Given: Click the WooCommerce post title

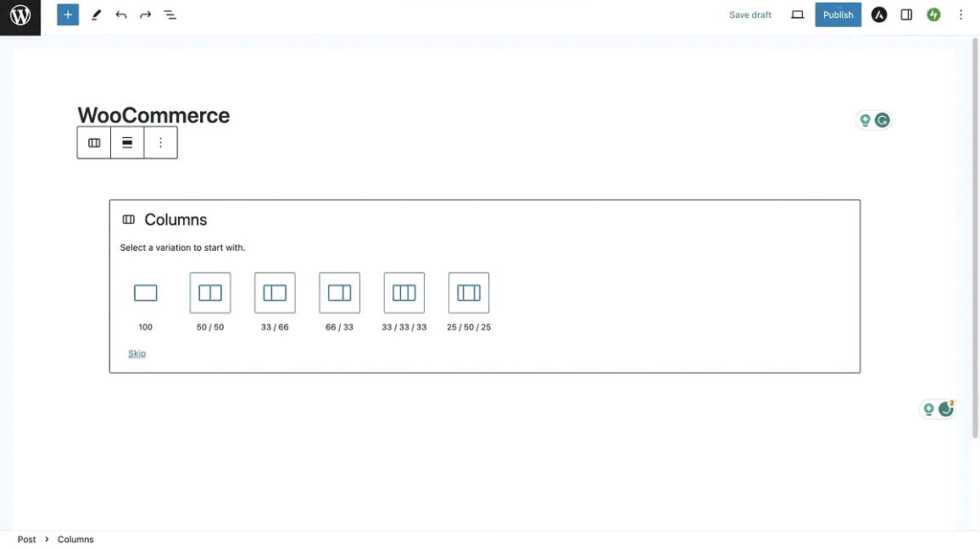Looking at the screenshot, I should (153, 115).
